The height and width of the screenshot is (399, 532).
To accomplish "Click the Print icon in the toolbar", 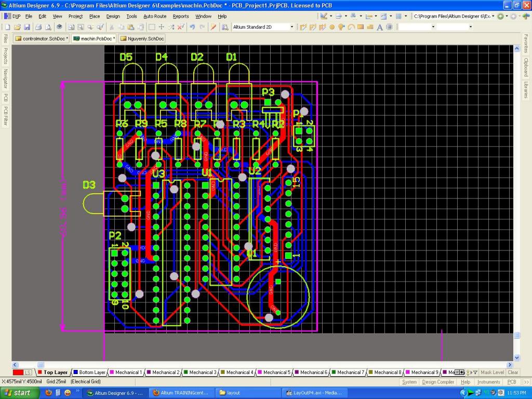I will (x=38, y=27).
